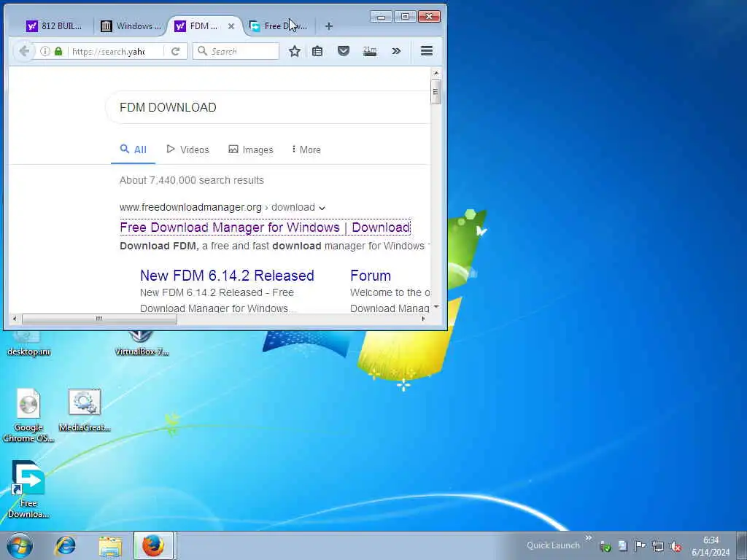Viewport: 747px width, 560px height.
Task: Click the vertical scrollbar down arrow
Action: [x=436, y=307]
